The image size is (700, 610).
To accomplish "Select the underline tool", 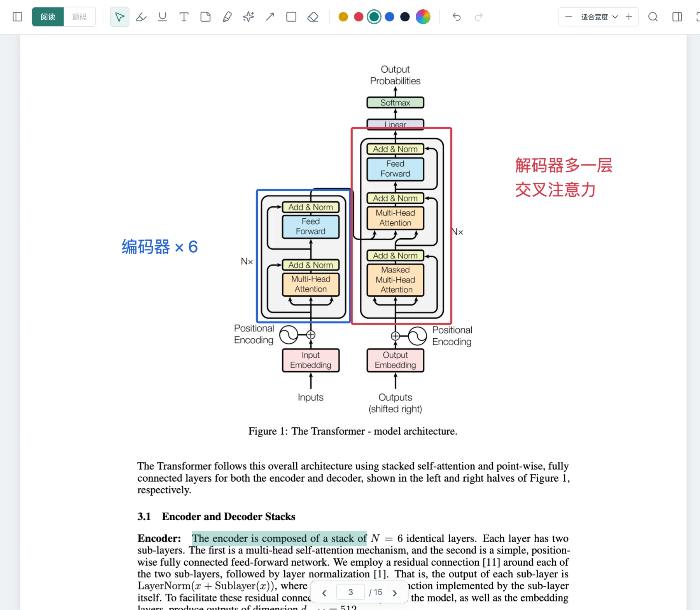I will coord(163,17).
